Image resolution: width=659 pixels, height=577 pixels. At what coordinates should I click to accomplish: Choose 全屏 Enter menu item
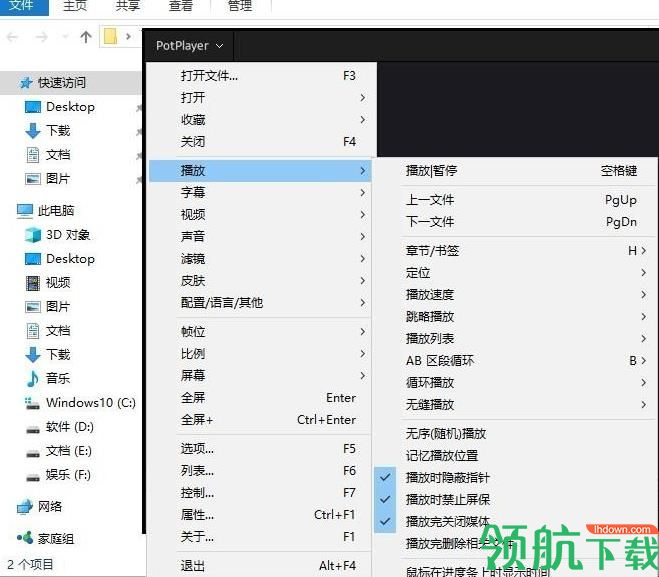point(260,398)
